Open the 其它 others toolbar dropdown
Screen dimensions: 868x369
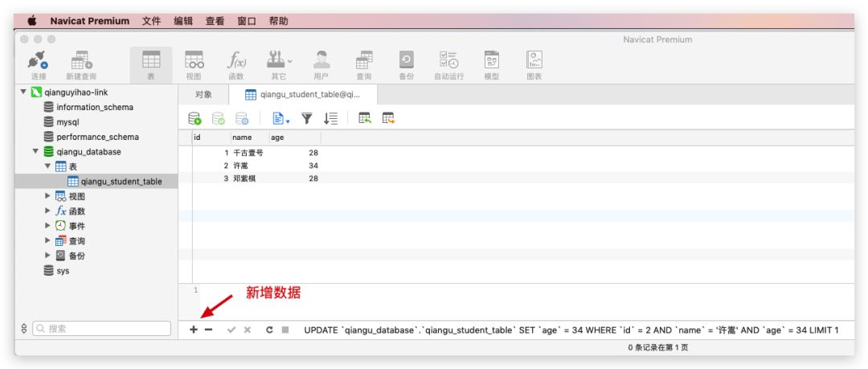tap(279, 65)
